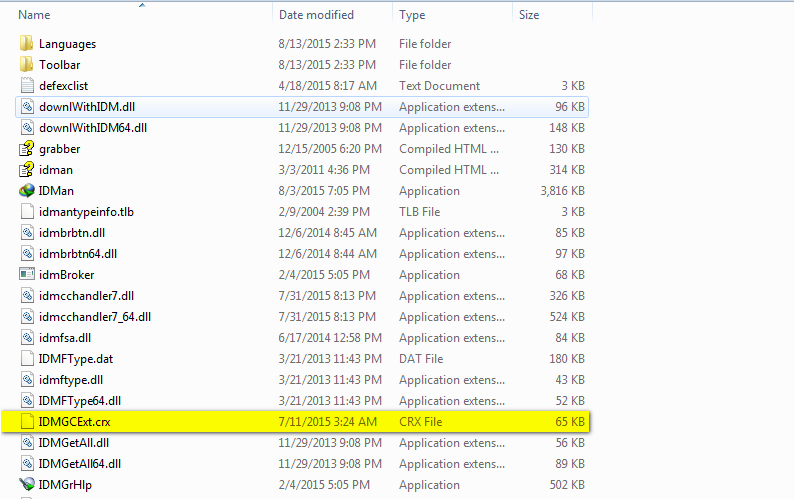Click the DAT File type cell

[421, 359]
